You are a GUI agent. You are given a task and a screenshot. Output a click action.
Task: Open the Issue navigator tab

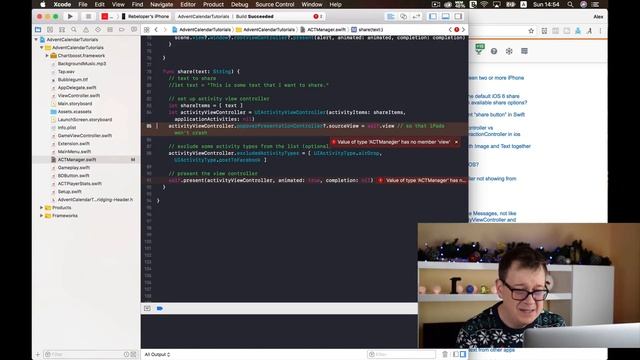tap(86, 29)
